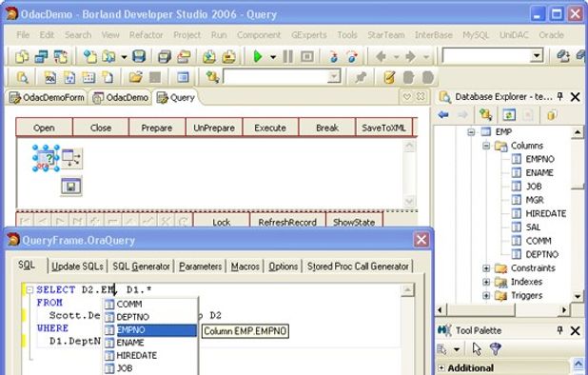The width and height of the screenshot is (588, 375).
Task: Open the Parameters tab
Action: coord(200,266)
